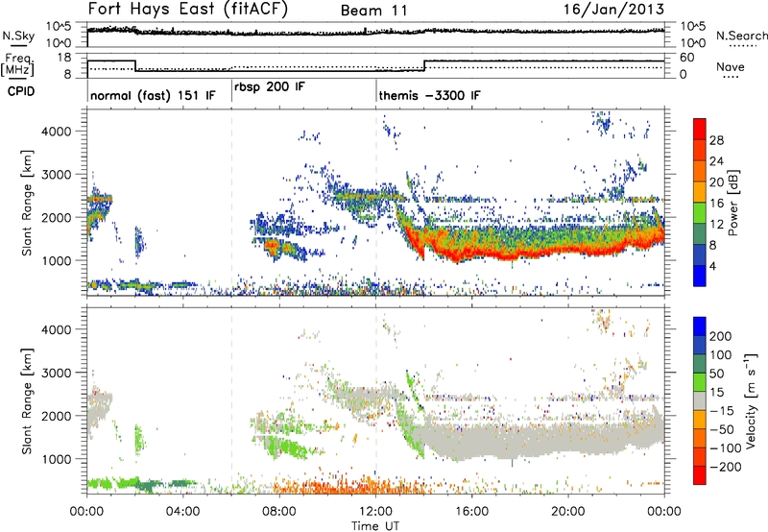Screen dimensions: 768x532
Task: Click the date '16/Jan/2013'
Action: [613, 10]
